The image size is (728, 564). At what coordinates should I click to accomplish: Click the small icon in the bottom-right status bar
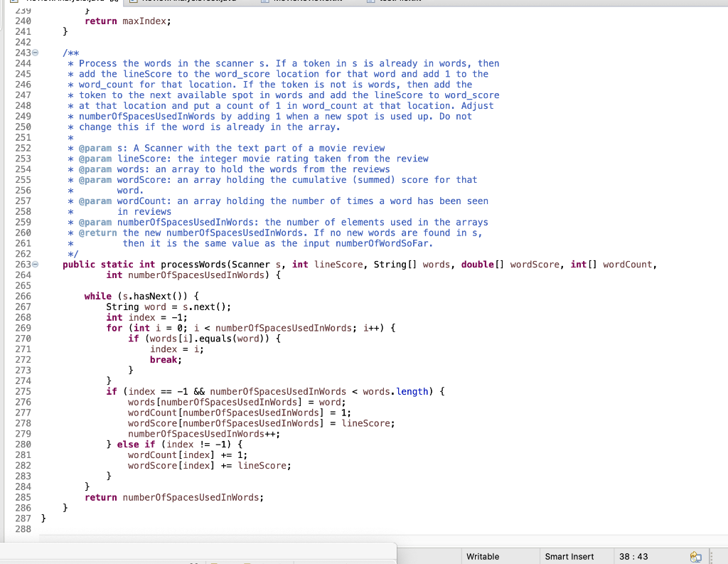tap(695, 557)
